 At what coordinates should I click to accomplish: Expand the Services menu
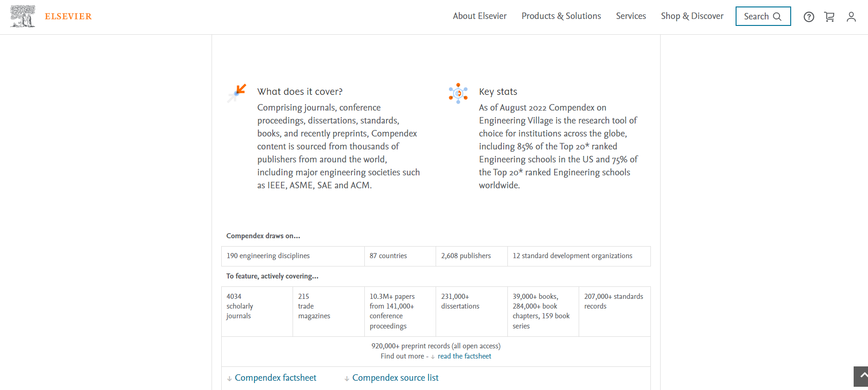(x=631, y=16)
